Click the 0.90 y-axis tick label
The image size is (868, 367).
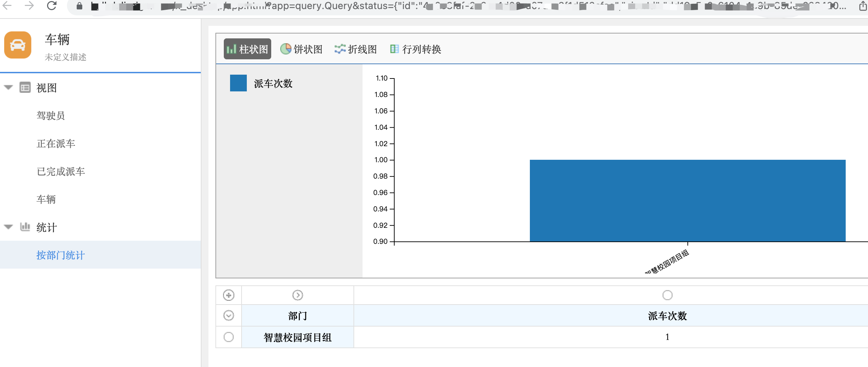pos(380,241)
